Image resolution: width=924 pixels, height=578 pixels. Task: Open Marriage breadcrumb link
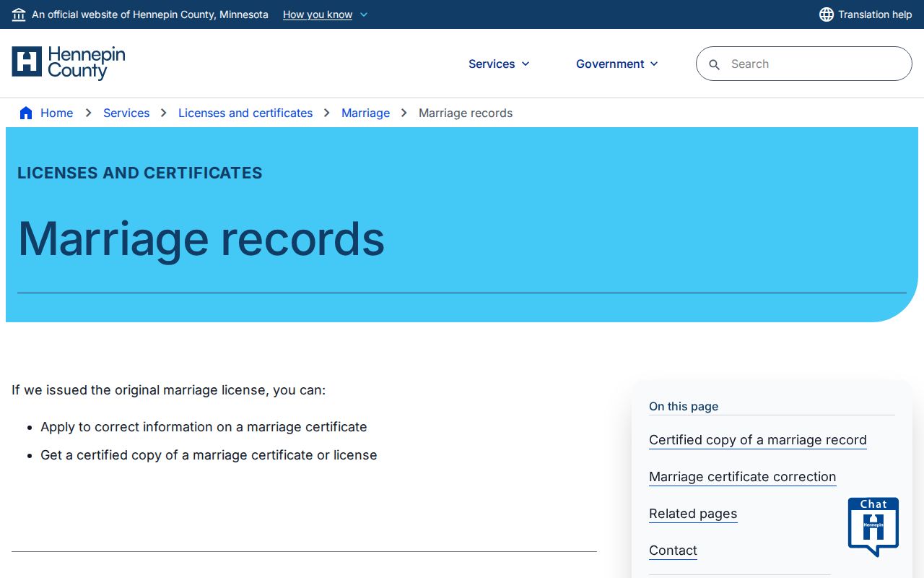coord(365,113)
